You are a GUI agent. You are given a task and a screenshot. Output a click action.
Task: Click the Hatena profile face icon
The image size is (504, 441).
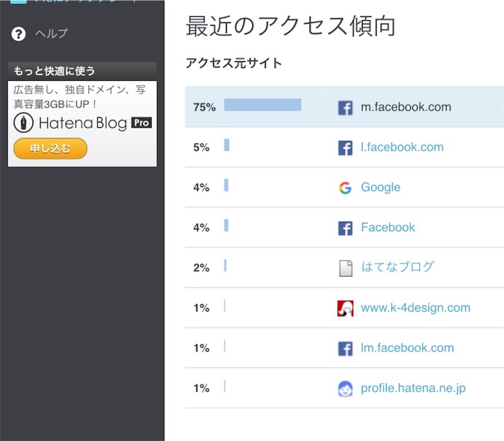click(x=345, y=389)
